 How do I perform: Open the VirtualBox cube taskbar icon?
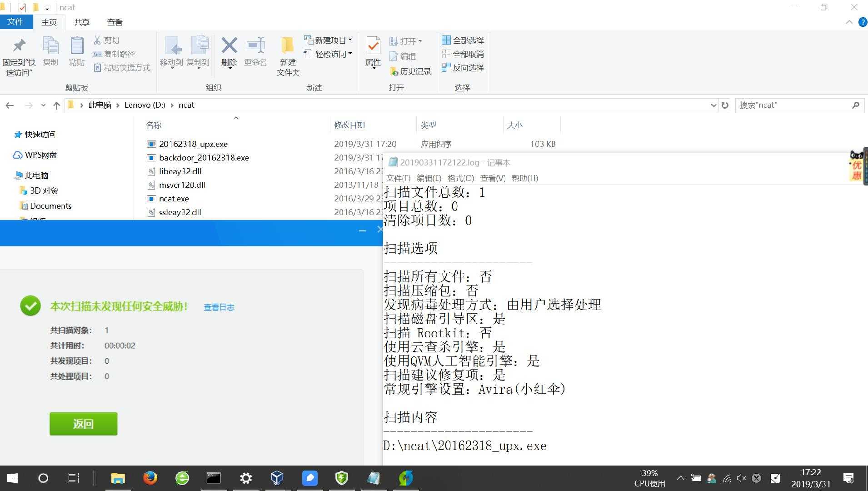pyautogui.click(x=277, y=478)
